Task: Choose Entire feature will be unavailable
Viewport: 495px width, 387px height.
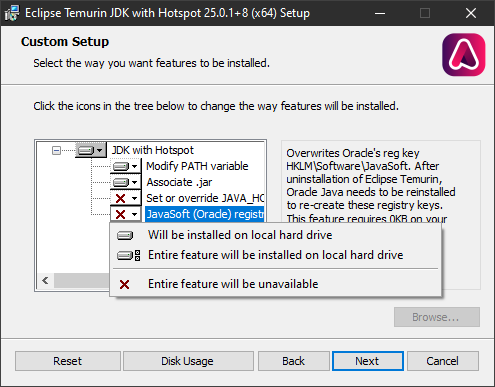Action: point(276,284)
